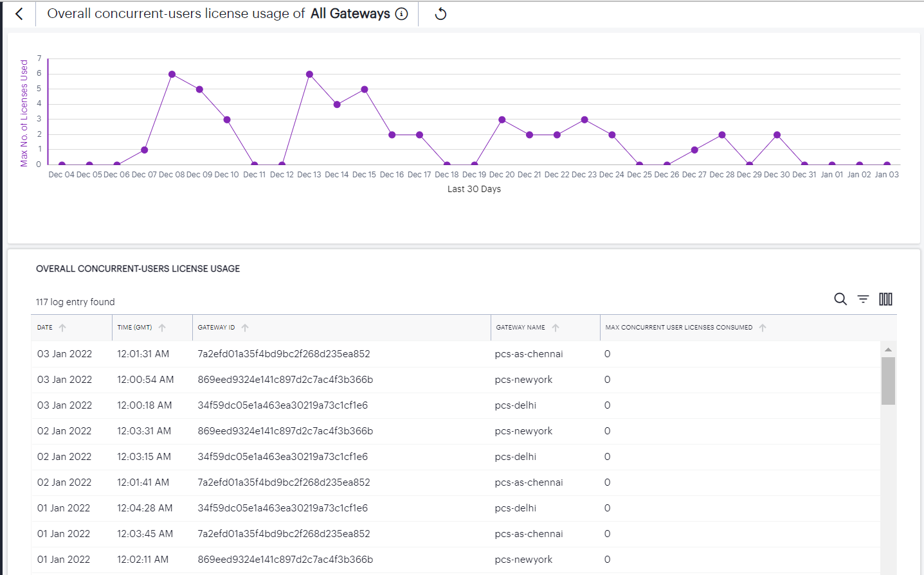Select the 03 Jan 2022 pcs-chennai row
Image resolution: width=924 pixels, height=575 pixels.
257,353
